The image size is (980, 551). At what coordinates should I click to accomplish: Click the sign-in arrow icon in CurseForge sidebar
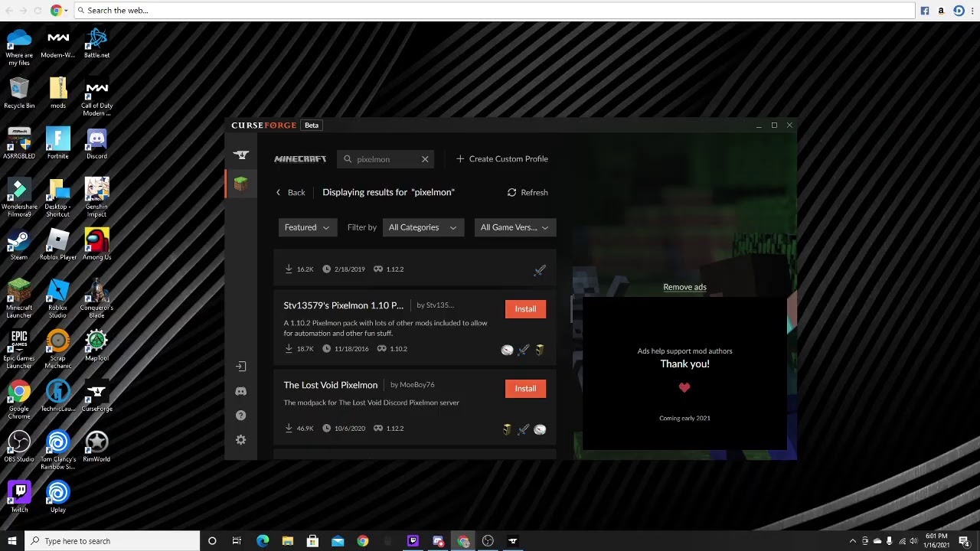[x=241, y=367]
